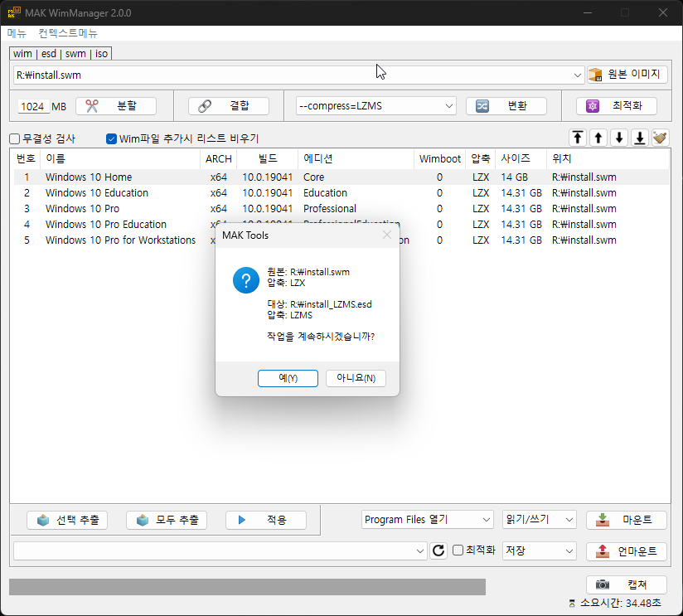
Task: Click the split size 1024 MB field
Action: pyautogui.click(x=33, y=107)
